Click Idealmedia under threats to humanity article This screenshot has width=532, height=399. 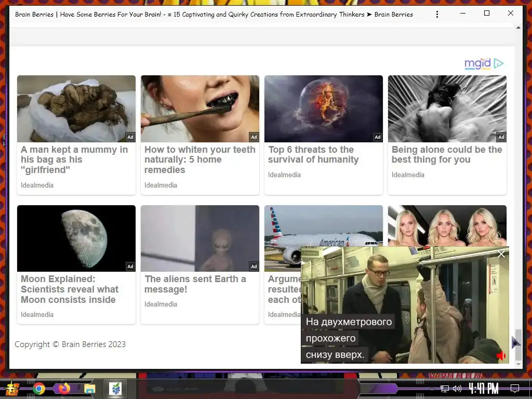tap(284, 175)
